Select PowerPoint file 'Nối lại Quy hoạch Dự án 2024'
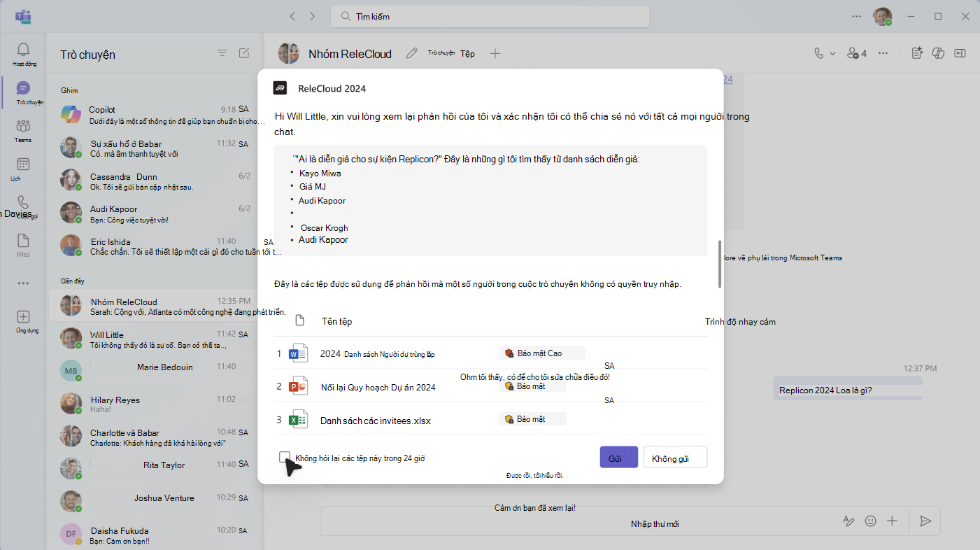This screenshot has height=550, width=980. [490, 386]
